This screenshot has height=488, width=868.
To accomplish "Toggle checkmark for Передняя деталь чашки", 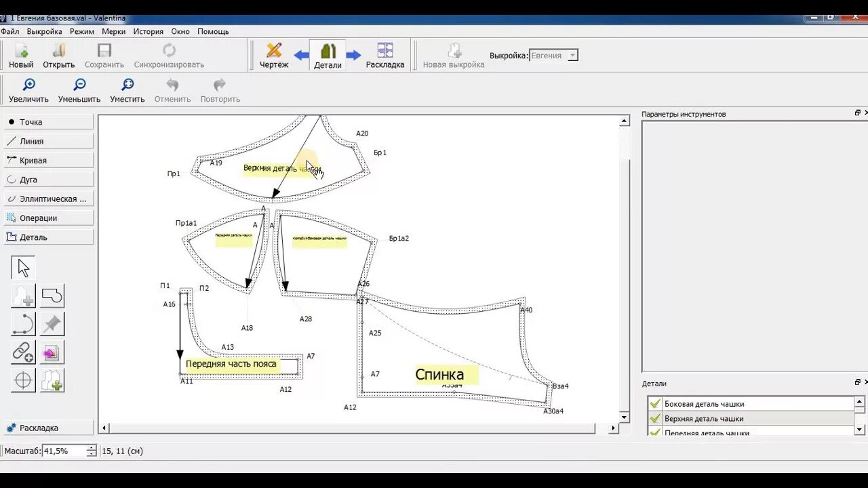I will coord(655,433).
